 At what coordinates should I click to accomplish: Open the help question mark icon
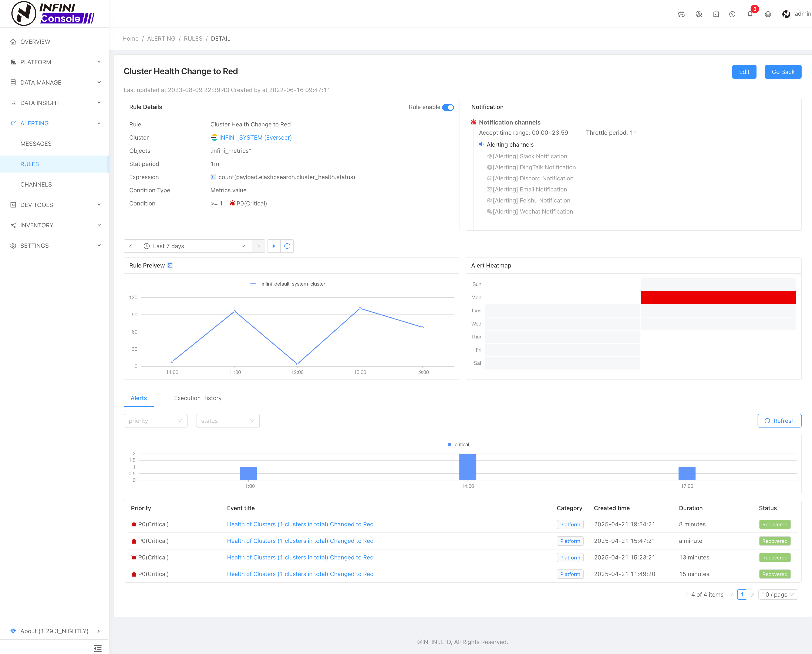[x=732, y=14]
